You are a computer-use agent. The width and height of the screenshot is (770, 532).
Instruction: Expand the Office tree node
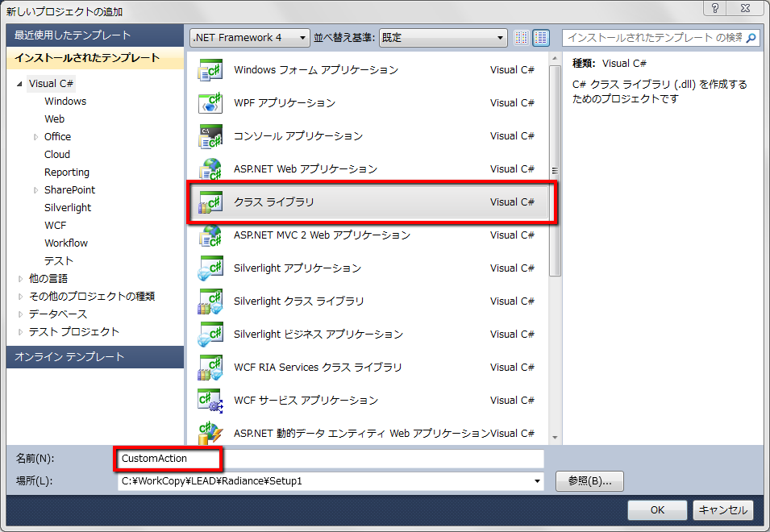click(35, 137)
